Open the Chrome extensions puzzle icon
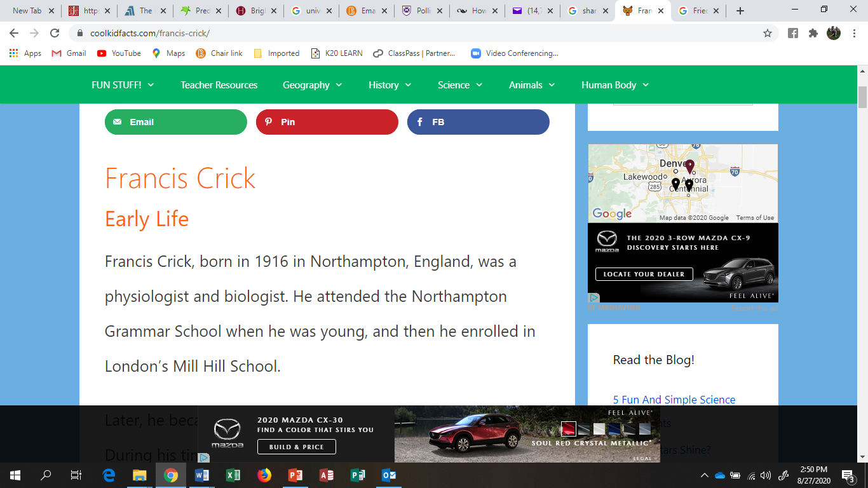 tap(813, 33)
